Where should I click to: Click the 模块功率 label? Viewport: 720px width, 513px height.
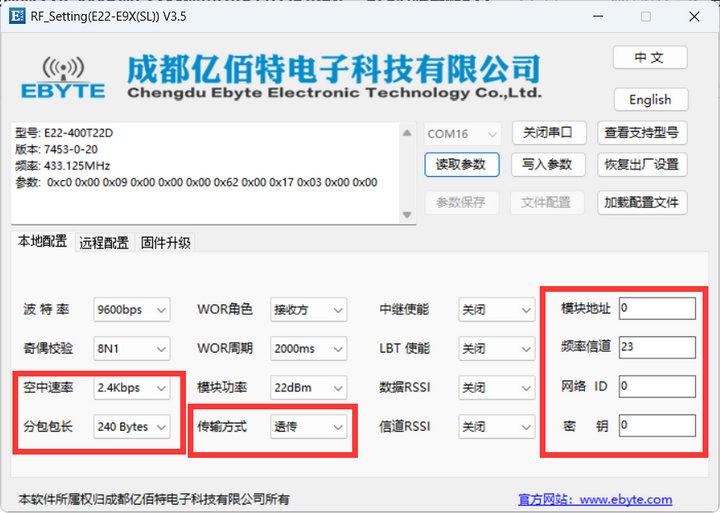click(x=222, y=387)
